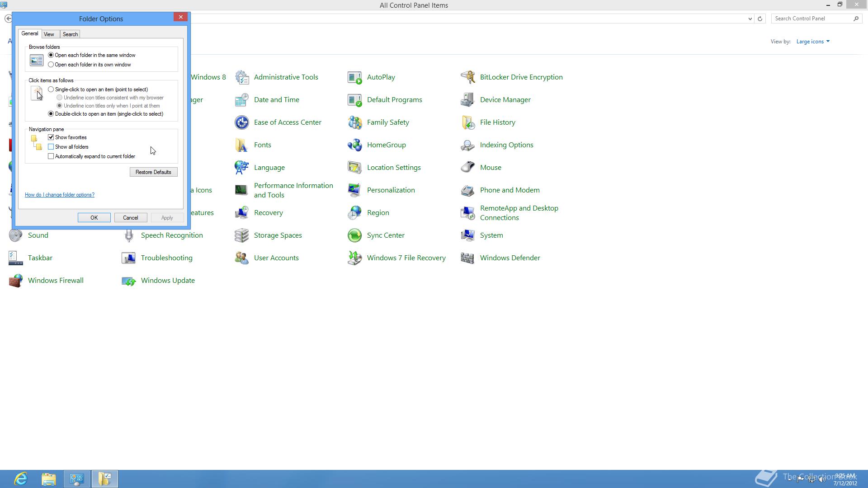Click the volume icon in system tray
Viewport: 868px width, 488px height.
(x=822, y=479)
